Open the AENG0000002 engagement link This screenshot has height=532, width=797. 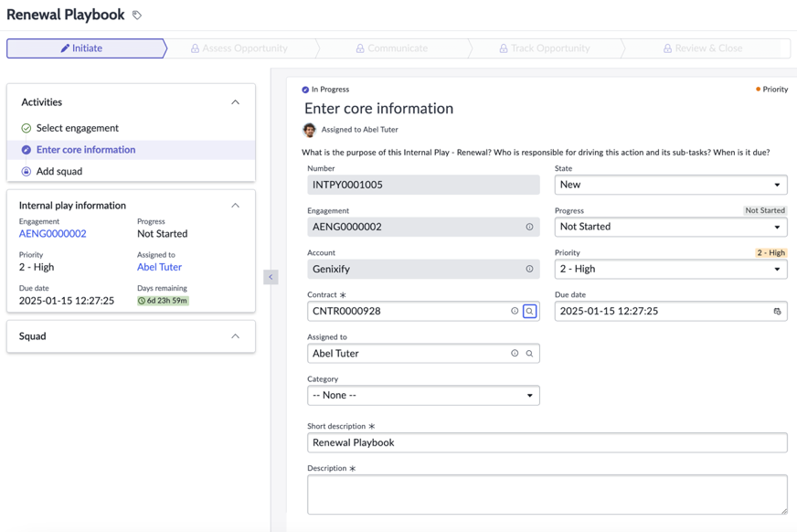53,234
